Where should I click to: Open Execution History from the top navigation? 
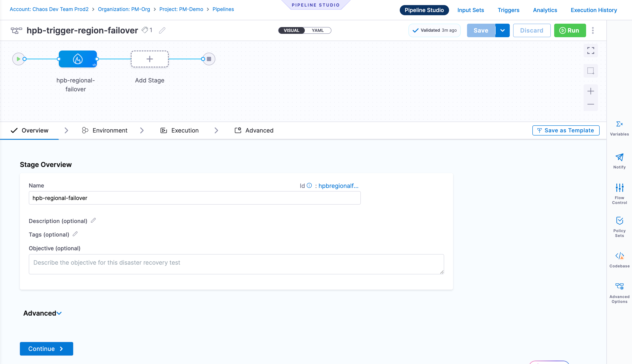click(x=594, y=10)
